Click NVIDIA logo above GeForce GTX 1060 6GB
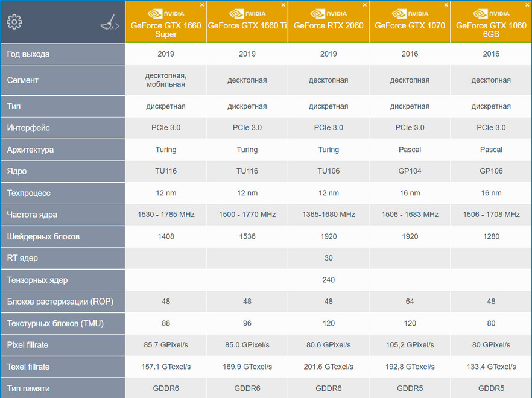This screenshot has height=398, width=532. pyautogui.click(x=491, y=13)
